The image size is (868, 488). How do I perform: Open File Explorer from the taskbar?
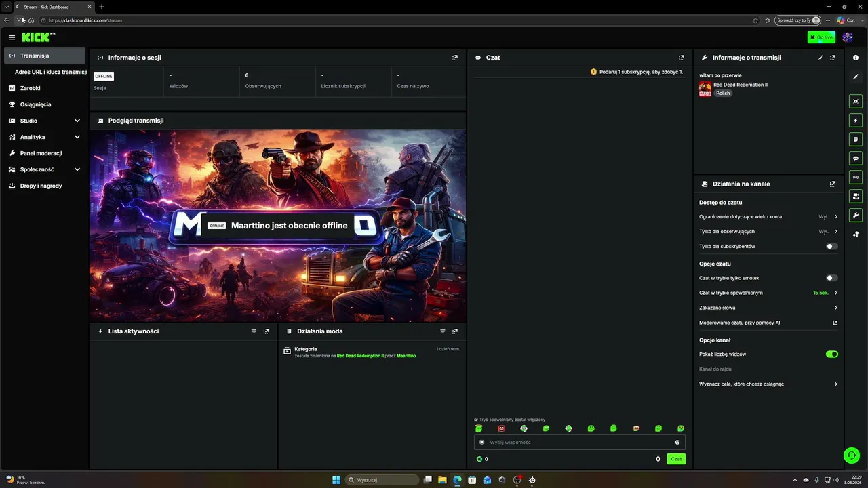442,480
